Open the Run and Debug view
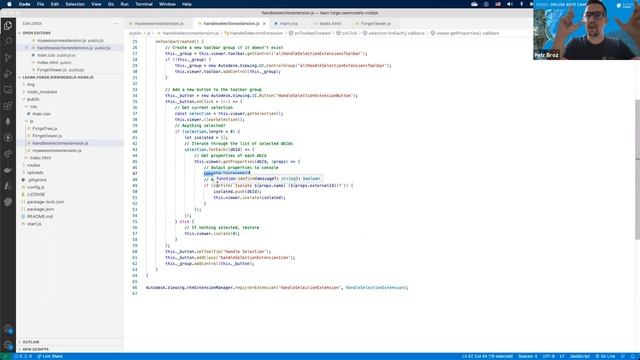The image size is (640, 360). tap(8, 74)
